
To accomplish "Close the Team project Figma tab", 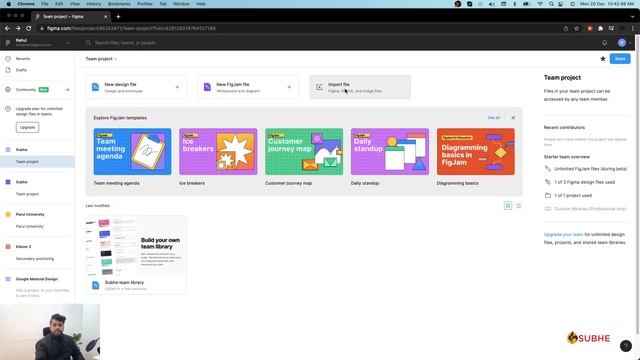I will (105, 17).
